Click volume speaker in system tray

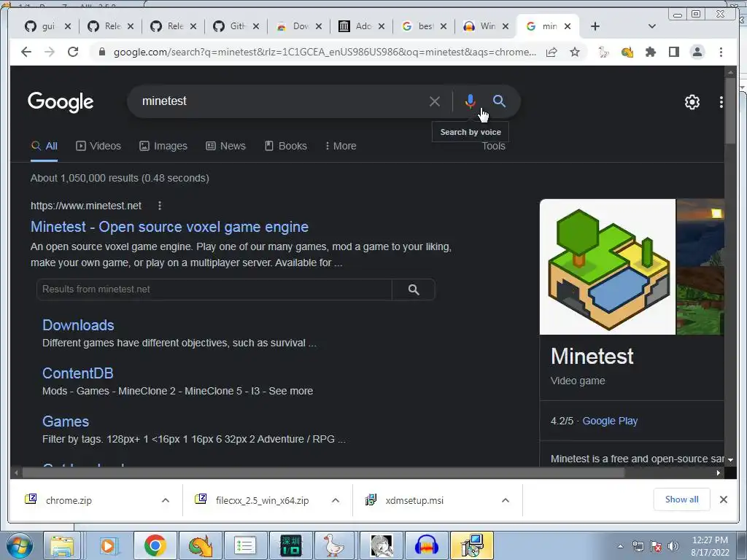coord(673,546)
